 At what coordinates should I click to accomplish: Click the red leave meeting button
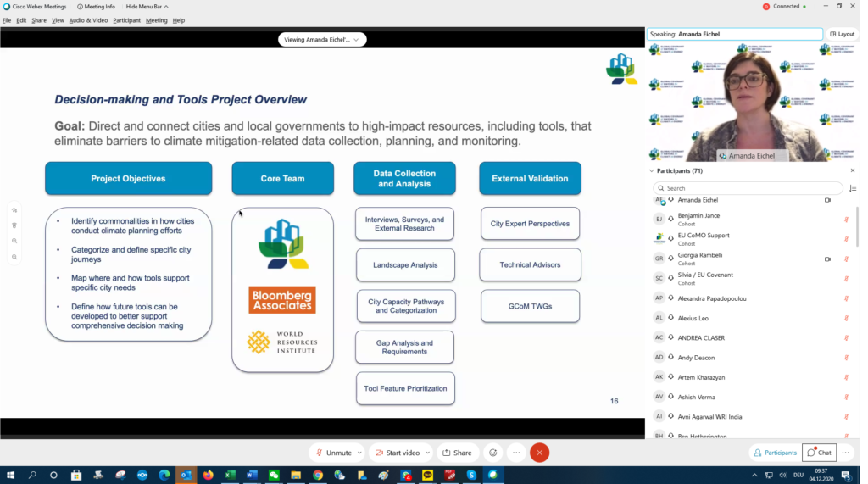539,453
